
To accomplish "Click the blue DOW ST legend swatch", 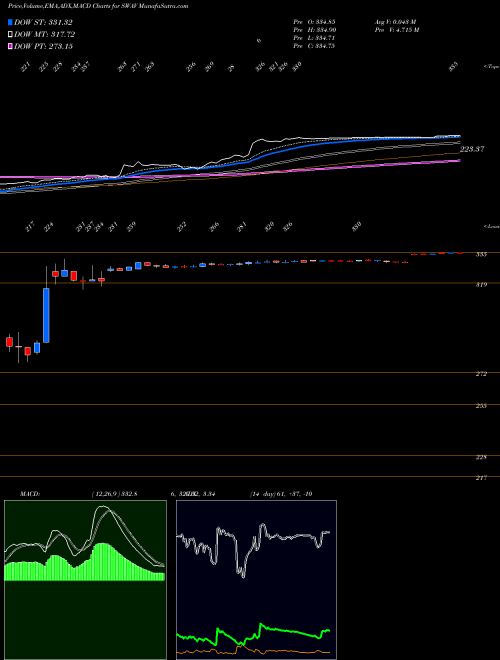I will point(10,22).
